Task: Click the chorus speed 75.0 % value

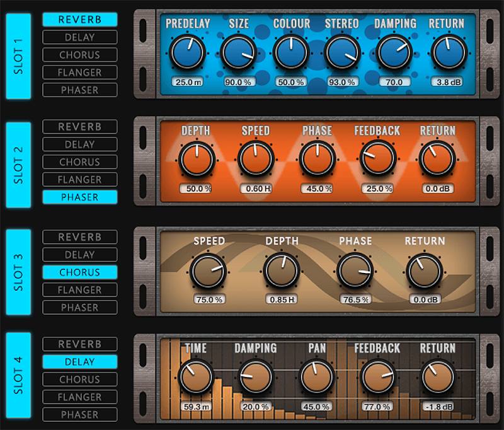Action: pyautogui.click(x=210, y=299)
